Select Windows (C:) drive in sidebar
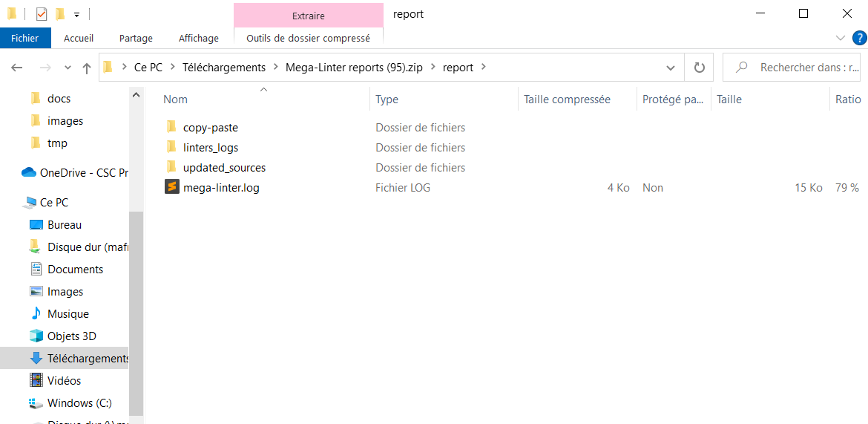The height and width of the screenshot is (424, 868). coord(79,402)
